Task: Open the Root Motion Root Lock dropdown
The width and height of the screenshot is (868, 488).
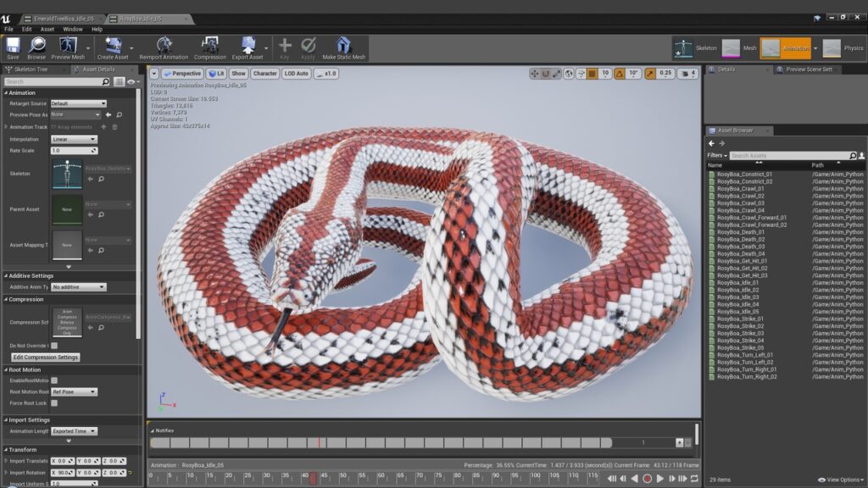Action: click(75, 392)
